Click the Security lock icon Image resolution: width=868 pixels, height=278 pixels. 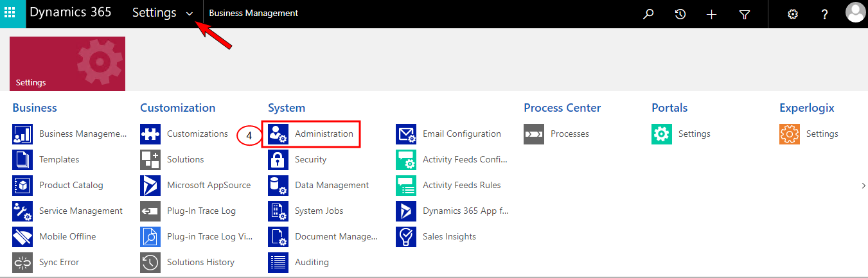click(278, 159)
